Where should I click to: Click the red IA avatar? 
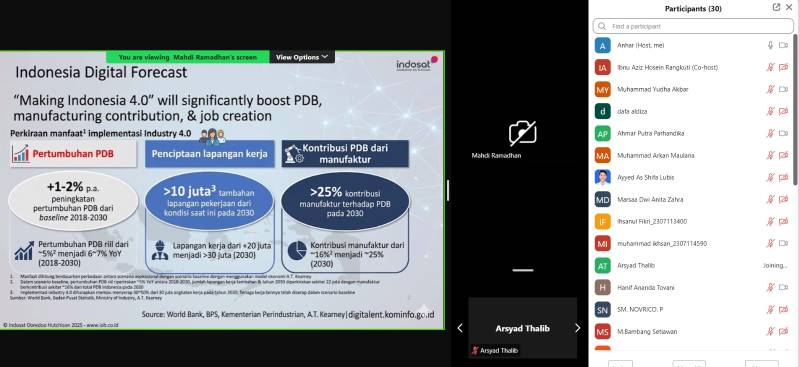603,67
